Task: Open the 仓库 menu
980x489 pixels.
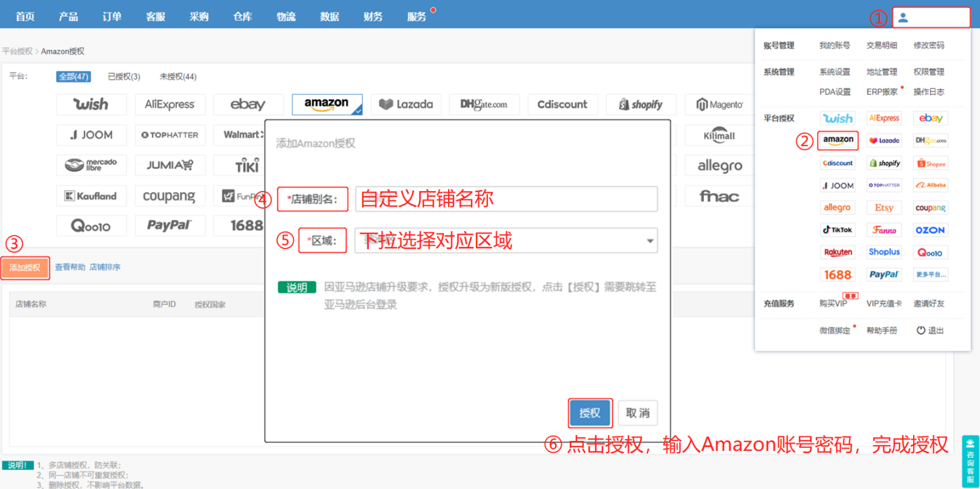Action: 242,16
